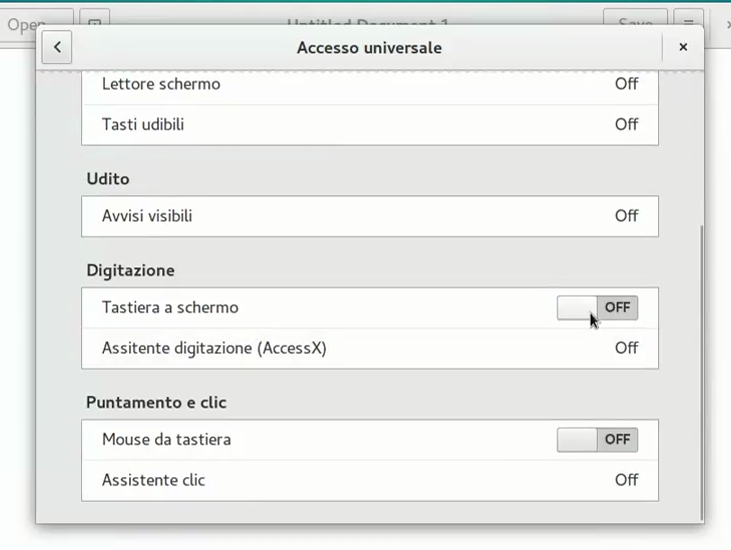The image size is (731, 550).
Task: Open the Avvisi visibili setting
Action: pos(369,216)
